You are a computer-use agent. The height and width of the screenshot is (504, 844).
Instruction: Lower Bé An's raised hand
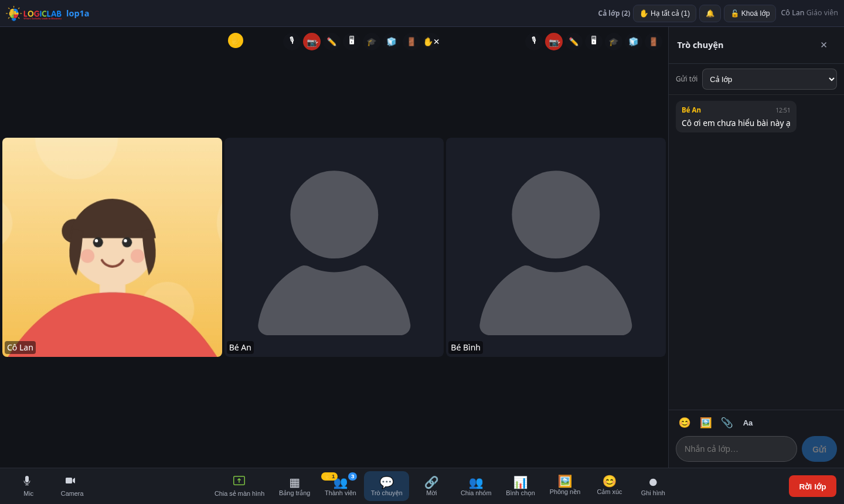point(431,42)
